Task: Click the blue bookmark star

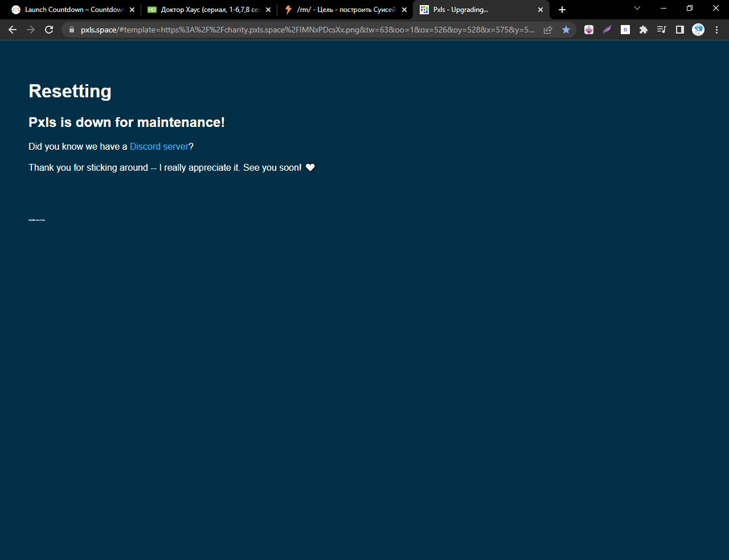Action: (x=566, y=30)
